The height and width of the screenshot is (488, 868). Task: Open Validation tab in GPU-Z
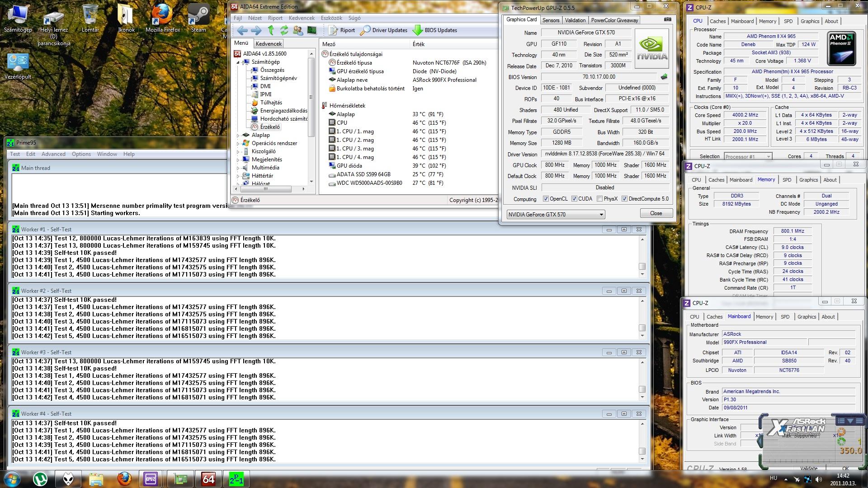[x=575, y=20]
